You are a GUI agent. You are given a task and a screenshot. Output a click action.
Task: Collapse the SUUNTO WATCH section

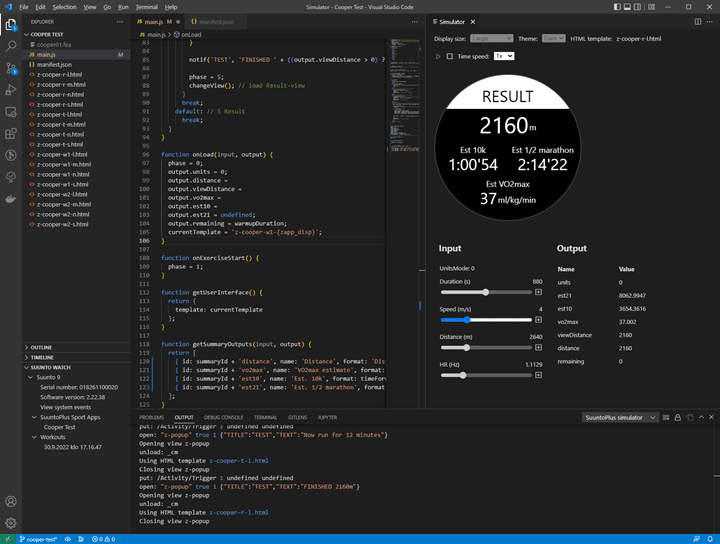pyautogui.click(x=50, y=368)
